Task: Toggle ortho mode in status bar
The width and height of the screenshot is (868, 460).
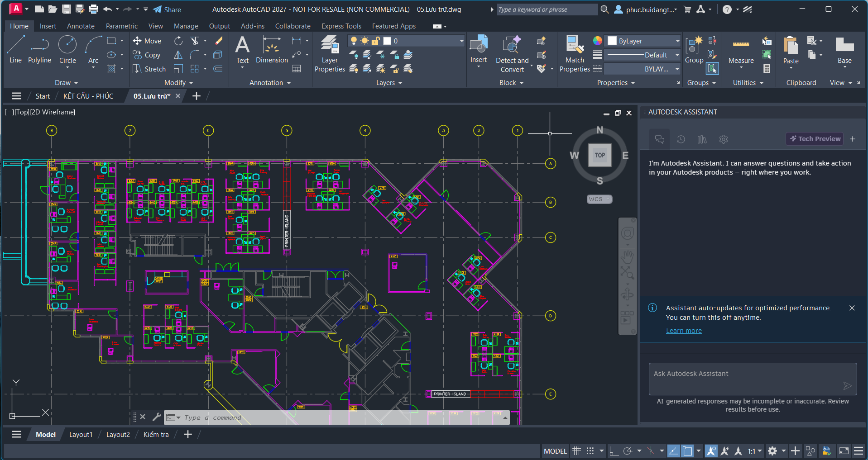Action: 614,451
